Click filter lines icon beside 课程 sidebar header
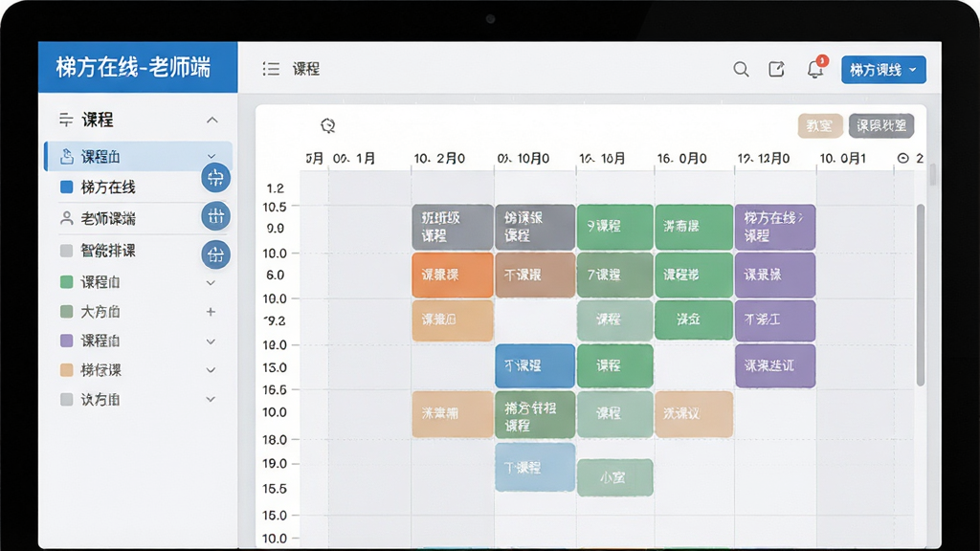The width and height of the screenshot is (980, 551). point(66,120)
